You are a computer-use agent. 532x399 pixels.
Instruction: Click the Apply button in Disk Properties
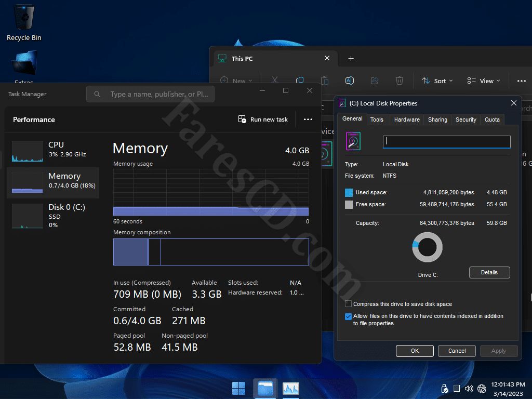click(x=498, y=351)
